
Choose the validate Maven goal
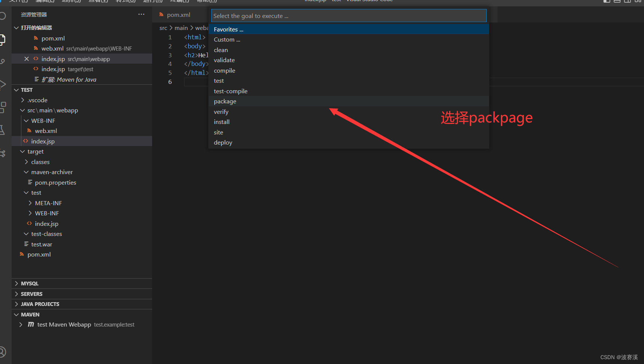click(348, 60)
